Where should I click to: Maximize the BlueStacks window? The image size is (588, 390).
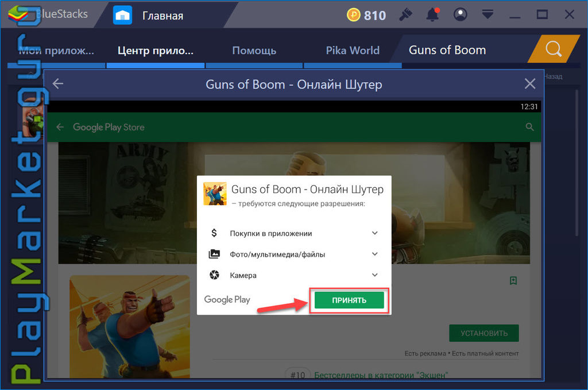click(542, 14)
